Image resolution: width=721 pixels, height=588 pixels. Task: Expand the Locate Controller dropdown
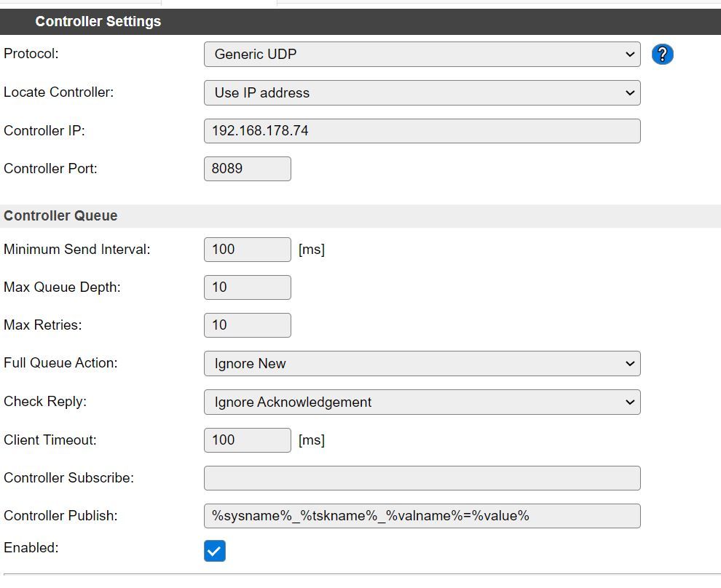pos(422,92)
